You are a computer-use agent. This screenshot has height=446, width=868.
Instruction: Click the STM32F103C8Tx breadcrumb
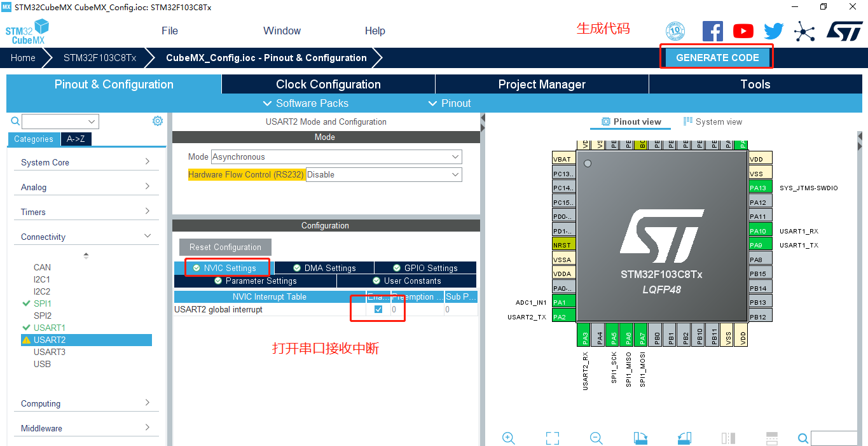pos(100,57)
